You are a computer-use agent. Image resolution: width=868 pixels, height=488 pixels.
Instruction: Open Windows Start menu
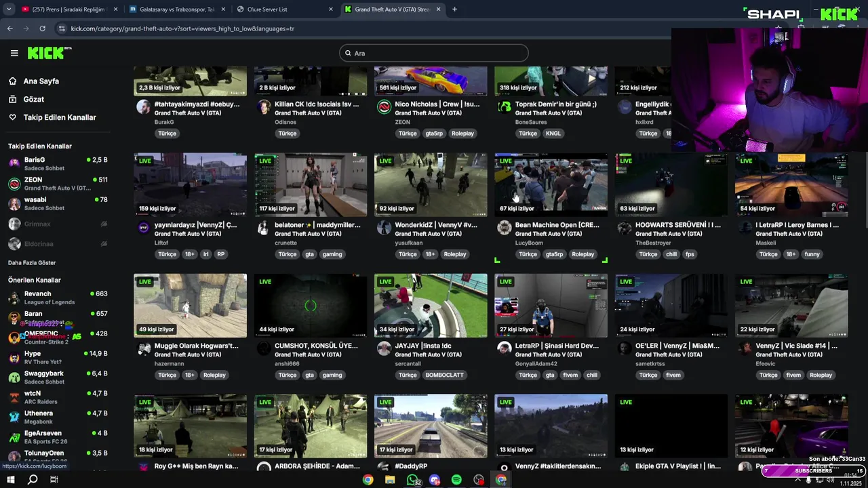10,480
